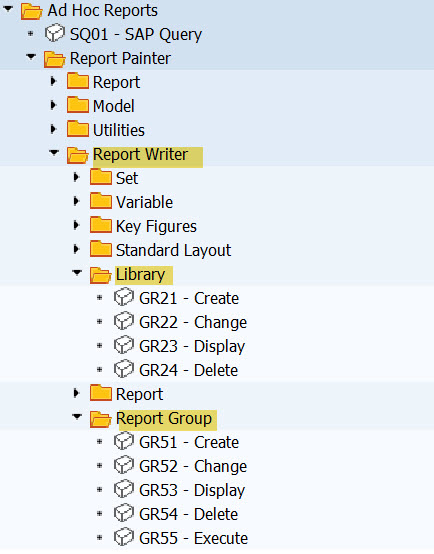Click the cube icon beside GR53 - Display
The height and width of the screenshot is (554, 434).
tap(124, 489)
